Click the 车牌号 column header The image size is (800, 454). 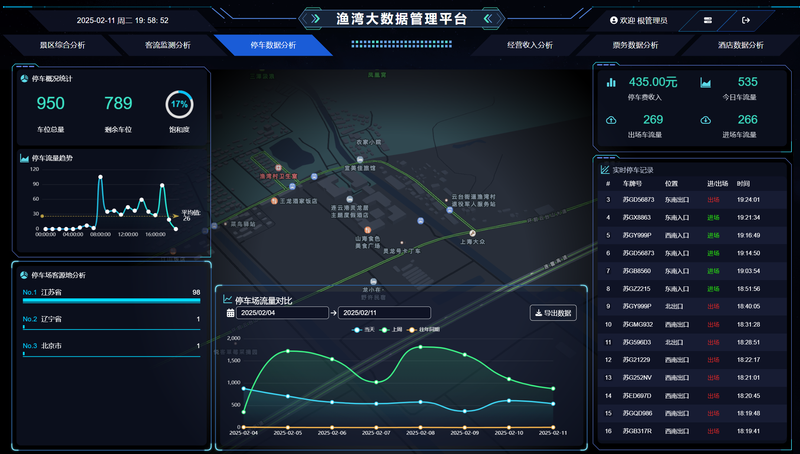pyautogui.click(x=632, y=184)
